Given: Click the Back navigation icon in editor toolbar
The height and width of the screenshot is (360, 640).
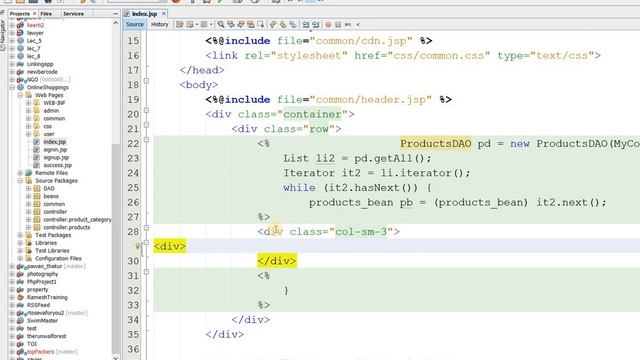Looking at the screenshot, I should click(x=190, y=24).
